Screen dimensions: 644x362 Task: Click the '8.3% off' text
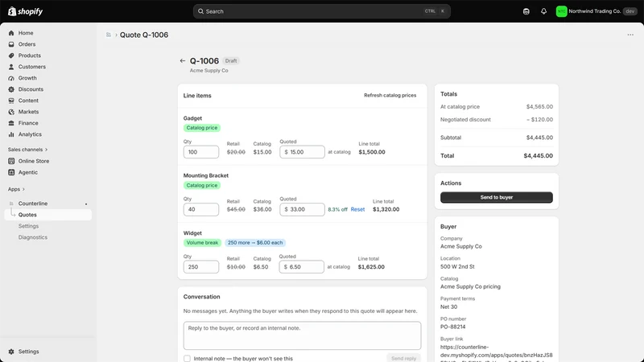tap(337, 209)
